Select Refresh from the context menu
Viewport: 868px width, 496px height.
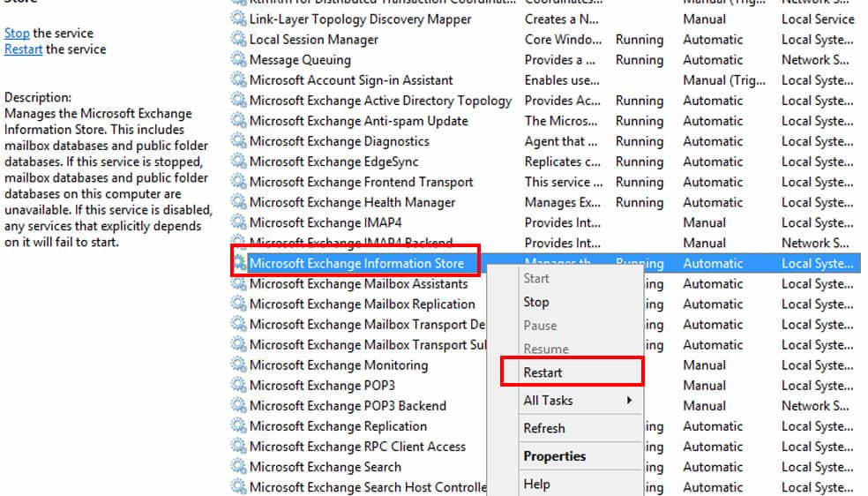[x=544, y=428]
